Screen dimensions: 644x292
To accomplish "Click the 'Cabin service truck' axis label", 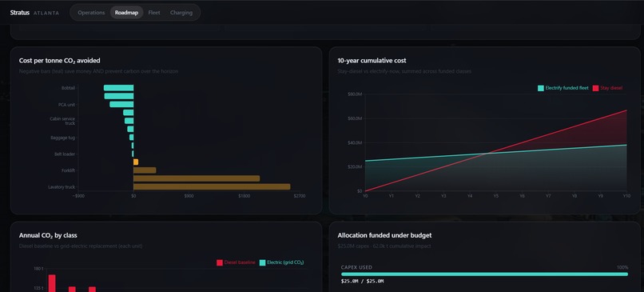I will (62, 121).
